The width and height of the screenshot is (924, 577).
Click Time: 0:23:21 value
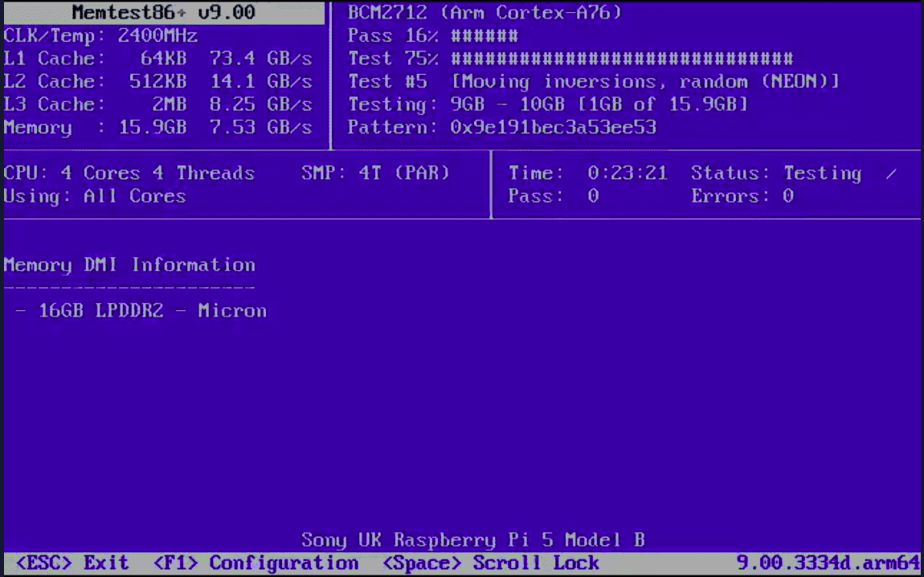click(627, 174)
